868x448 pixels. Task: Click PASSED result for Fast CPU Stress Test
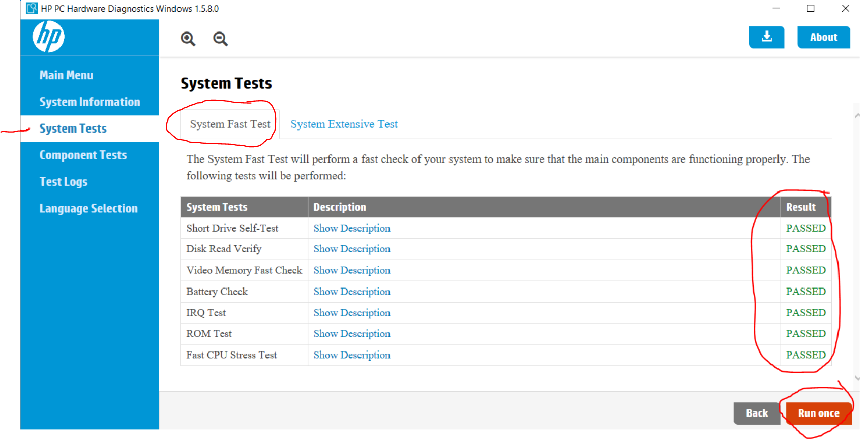(x=806, y=356)
